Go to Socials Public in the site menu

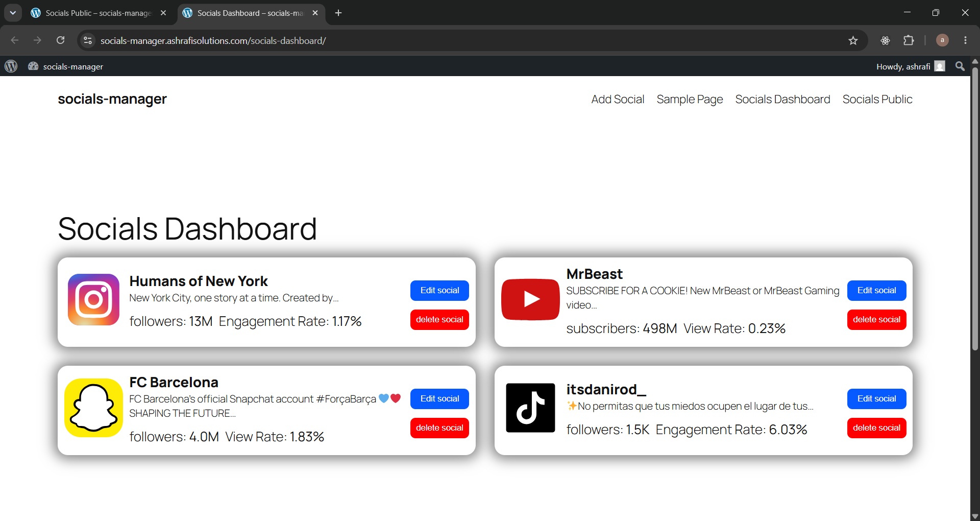pyautogui.click(x=877, y=99)
